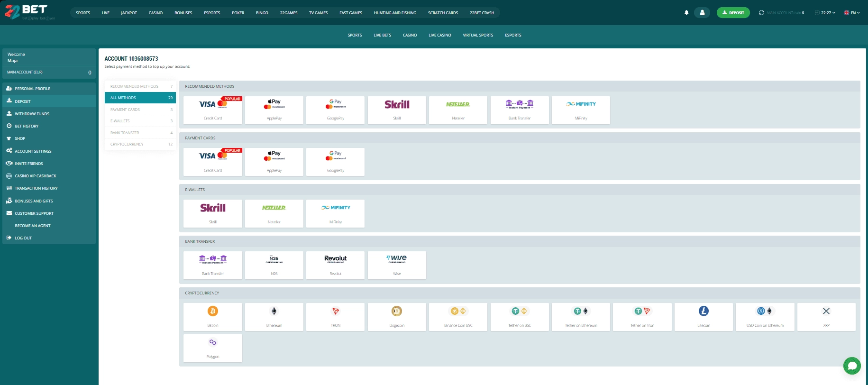Viewport: 868px width, 385px height.
Task: Choose Skrill under Recommended Methods
Action: pos(397,110)
